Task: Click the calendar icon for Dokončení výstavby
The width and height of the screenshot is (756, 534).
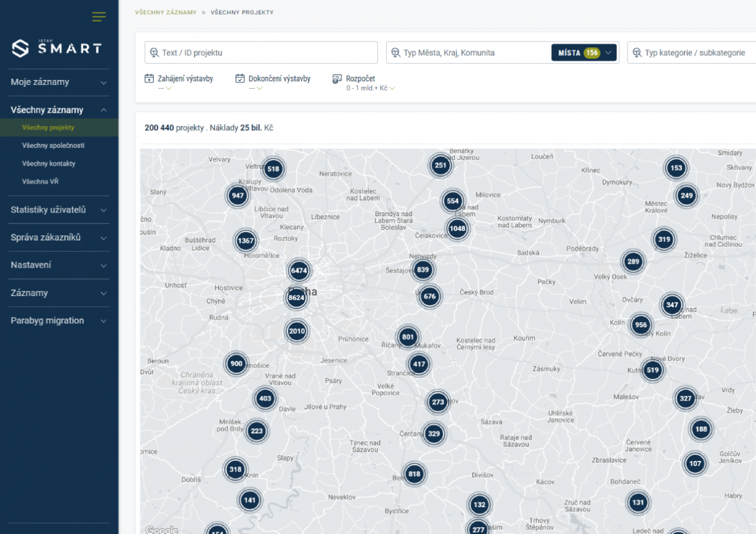Action: [x=240, y=79]
